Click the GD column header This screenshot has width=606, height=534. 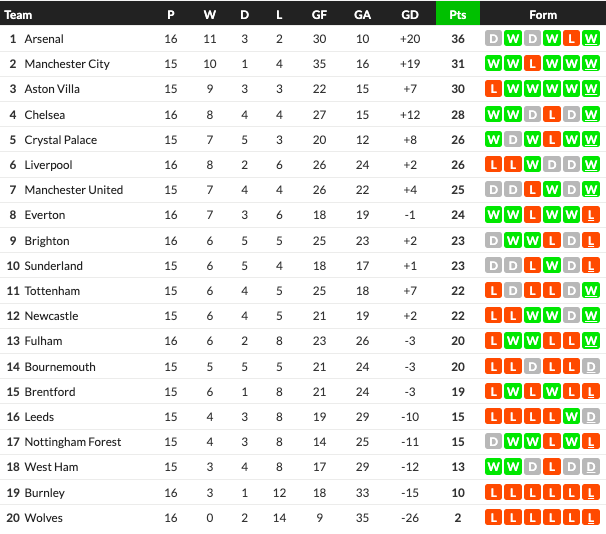pyautogui.click(x=409, y=14)
